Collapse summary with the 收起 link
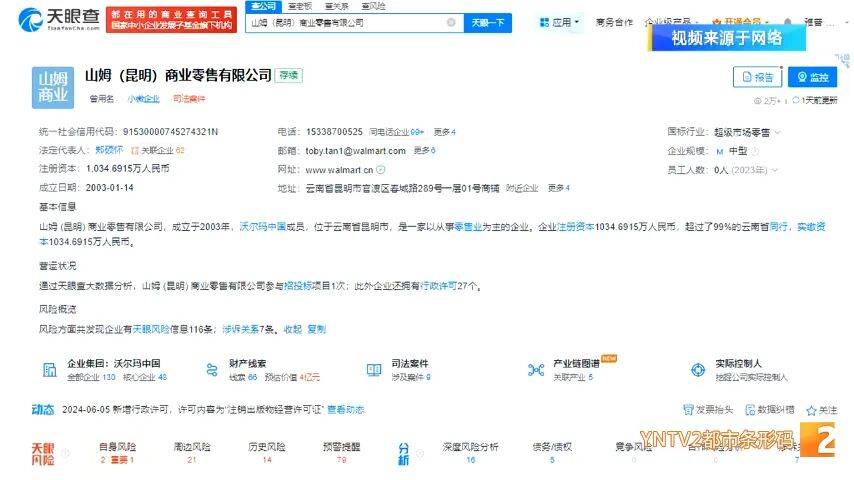The height and width of the screenshot is (480, 854). [x=293, y=329]
